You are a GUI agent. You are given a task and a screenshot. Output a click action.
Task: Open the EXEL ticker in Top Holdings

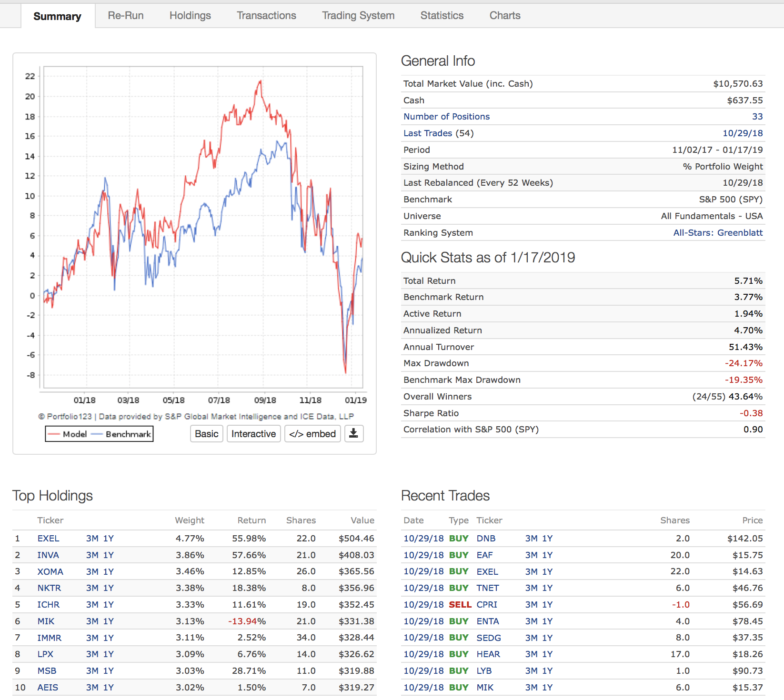(x=48, y=539)
